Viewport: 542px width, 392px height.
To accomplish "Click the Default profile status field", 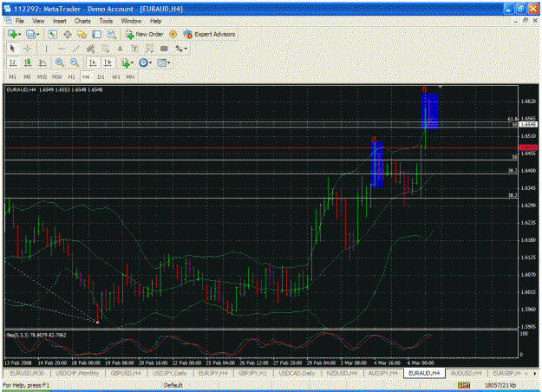I will coord(173,385).
